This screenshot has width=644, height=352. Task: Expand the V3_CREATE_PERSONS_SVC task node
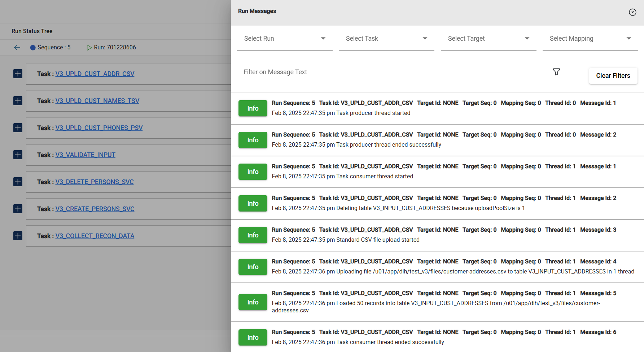tap(18, 209)
